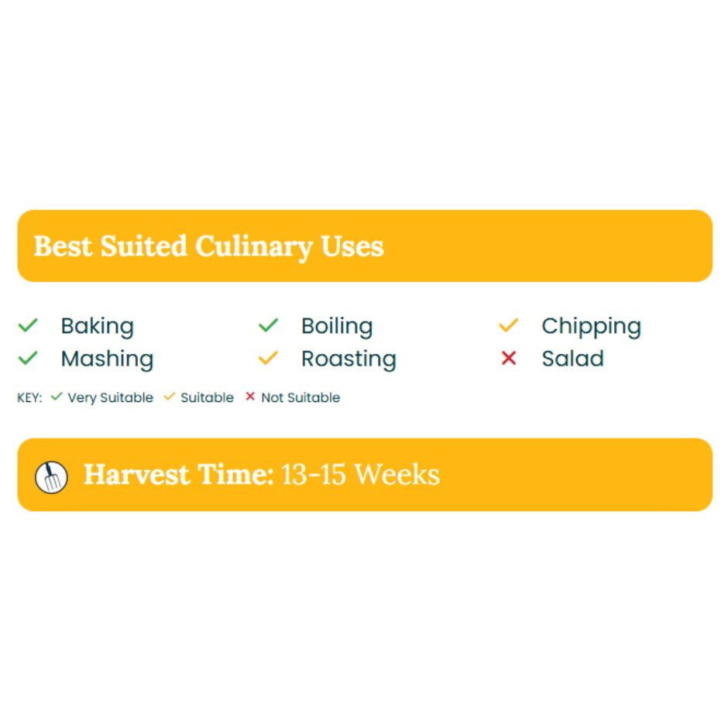
Task: Click the yellow tick in the key legend
Action: tap(170, 397)
